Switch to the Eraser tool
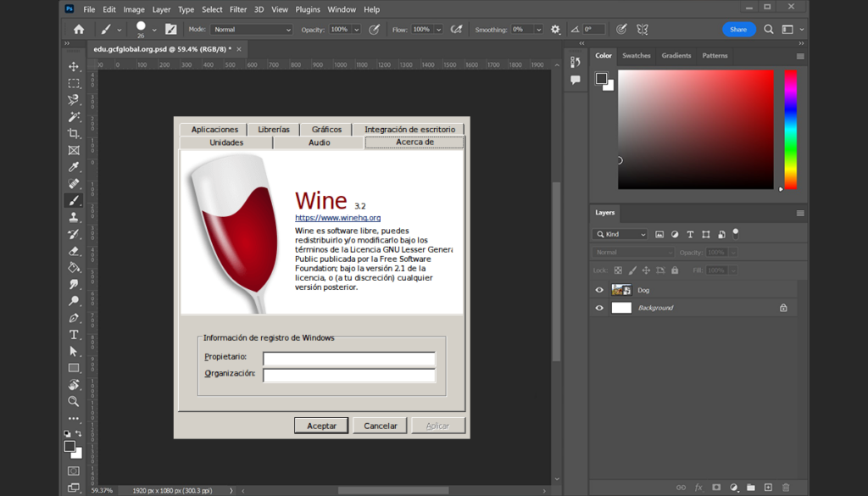Viewport: 868px width, 496px height. 74,251
